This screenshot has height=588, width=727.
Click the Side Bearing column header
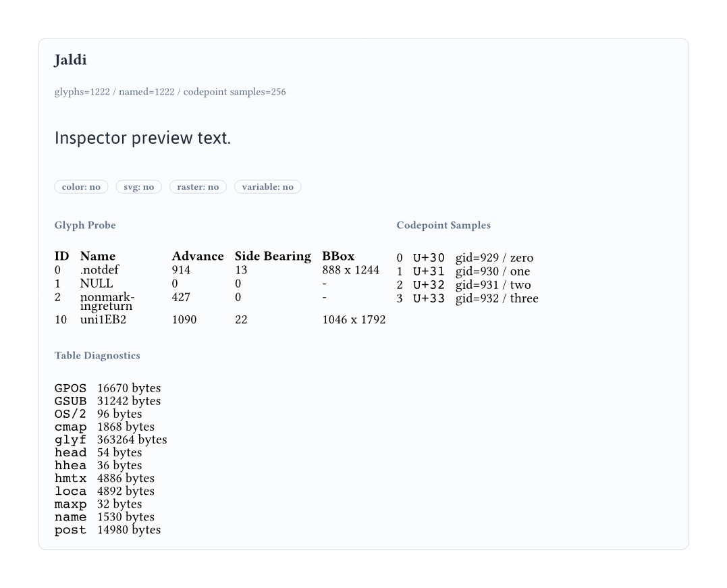(x=273, y=256)
